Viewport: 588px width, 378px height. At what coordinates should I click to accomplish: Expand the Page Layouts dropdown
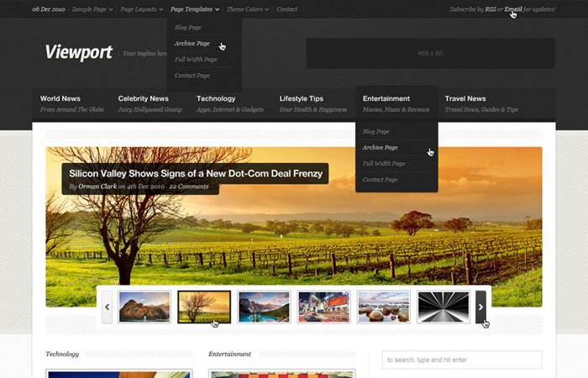142,9
